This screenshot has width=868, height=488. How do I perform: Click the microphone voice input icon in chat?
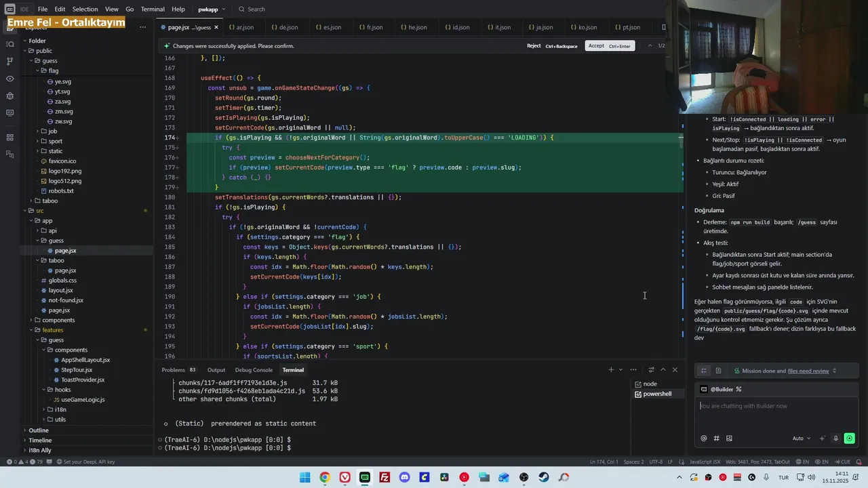[x=835, y=439]
